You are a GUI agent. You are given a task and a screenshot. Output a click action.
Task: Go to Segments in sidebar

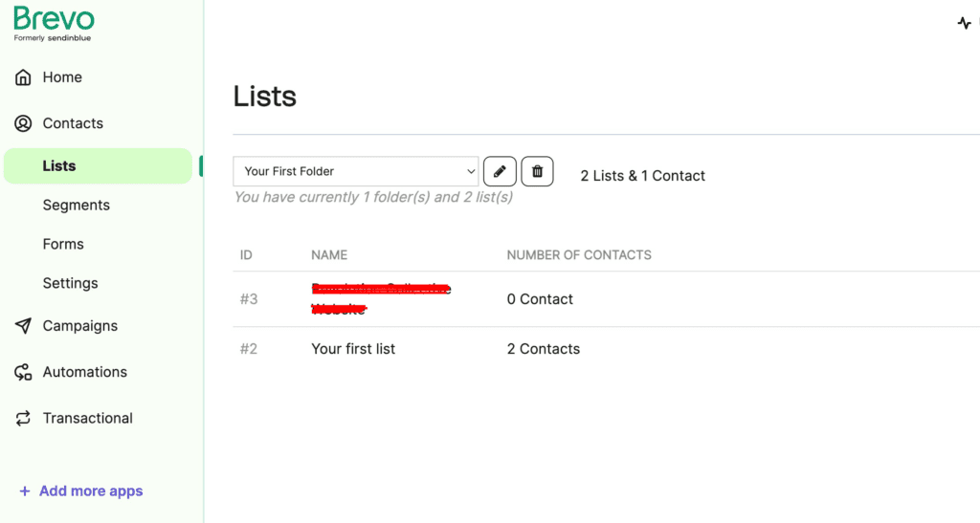click(77, 206)
